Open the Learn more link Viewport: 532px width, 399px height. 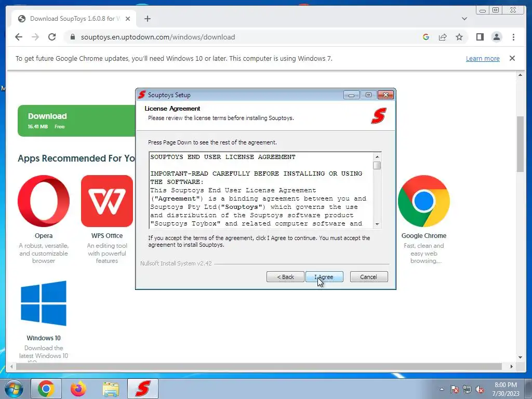[x=483, y=58]
